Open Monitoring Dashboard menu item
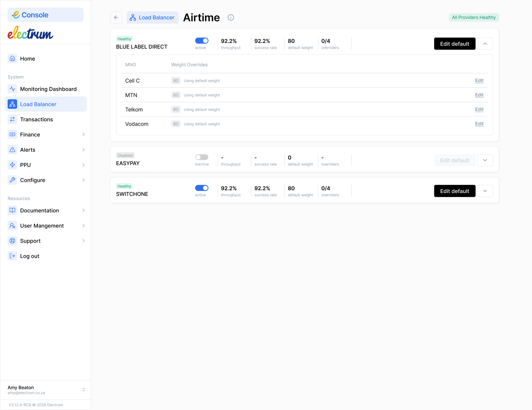The image size is (532, 410). 46,89
